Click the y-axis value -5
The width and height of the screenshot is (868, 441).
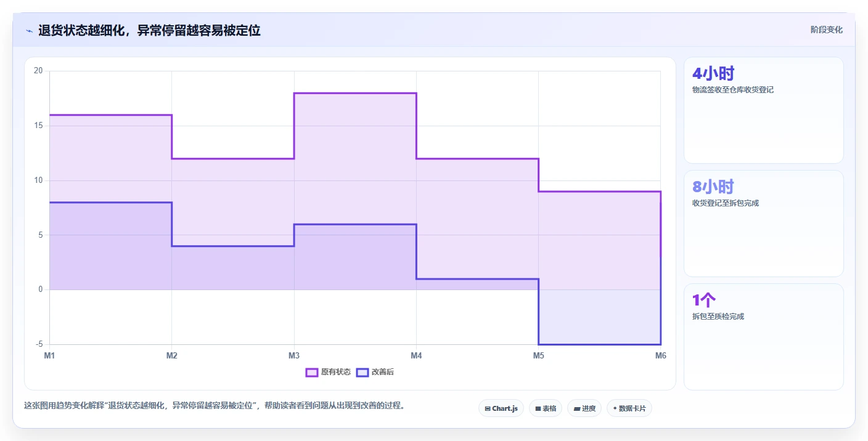[38, 344]
